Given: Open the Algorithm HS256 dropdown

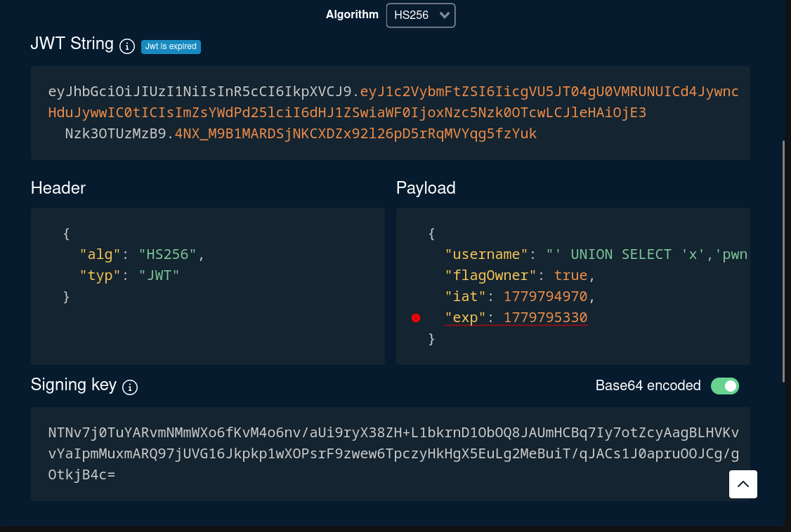Looking at the screenshot, I should (421, 15).
